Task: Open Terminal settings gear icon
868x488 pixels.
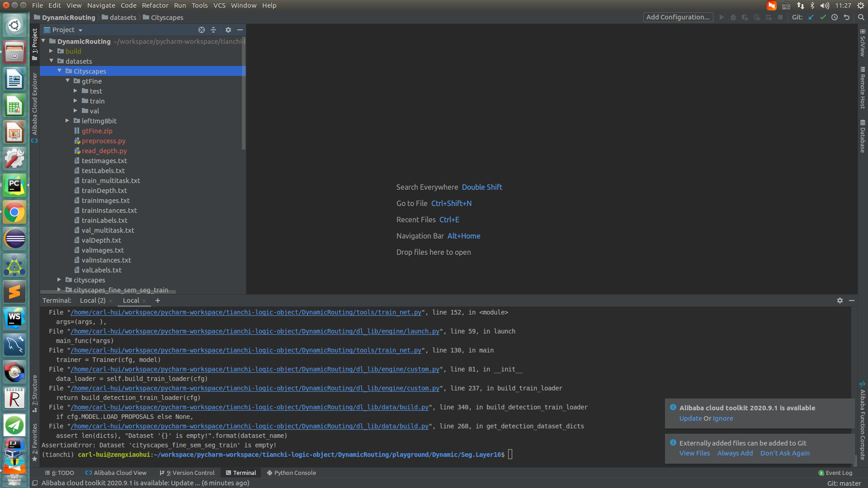Action: tap(840, 300)
